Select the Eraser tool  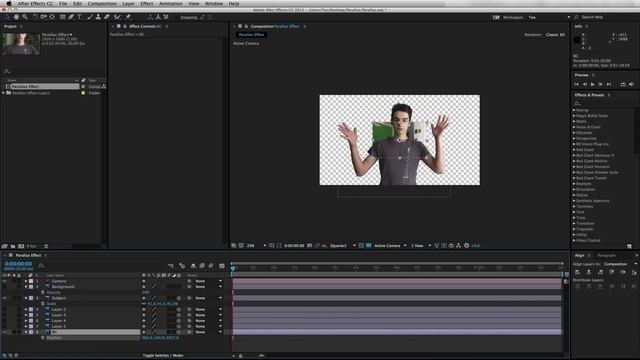tap(107, 17)
